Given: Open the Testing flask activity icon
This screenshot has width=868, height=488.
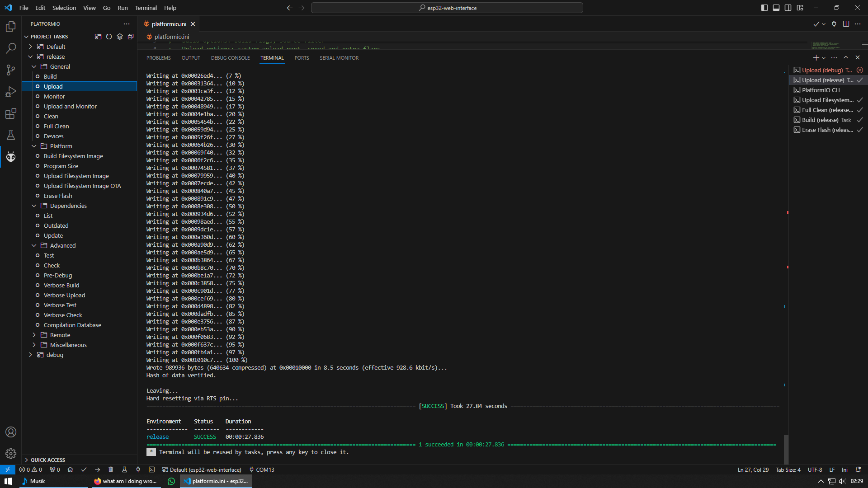Looking at the screenshot, I should pos(11,135).
